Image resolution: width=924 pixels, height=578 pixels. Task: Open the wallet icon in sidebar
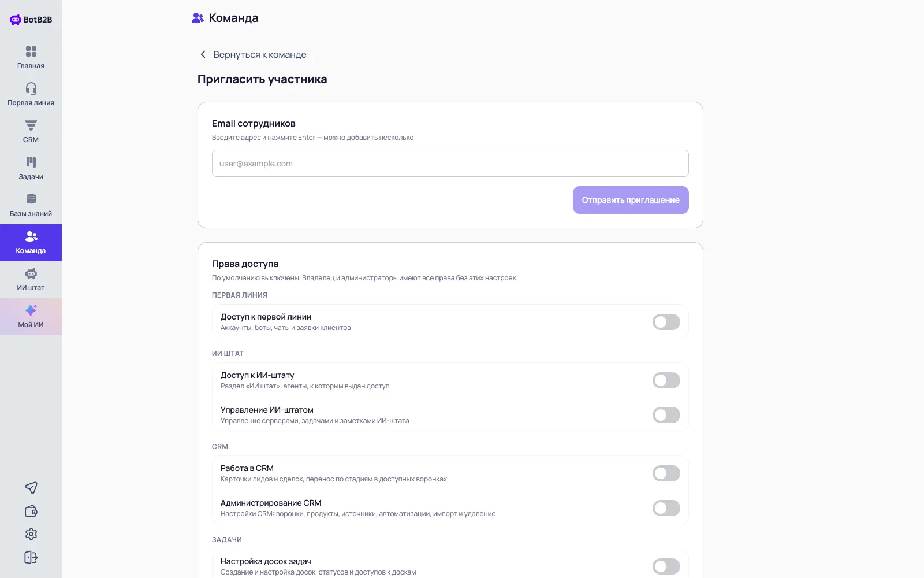coord(31,511)
